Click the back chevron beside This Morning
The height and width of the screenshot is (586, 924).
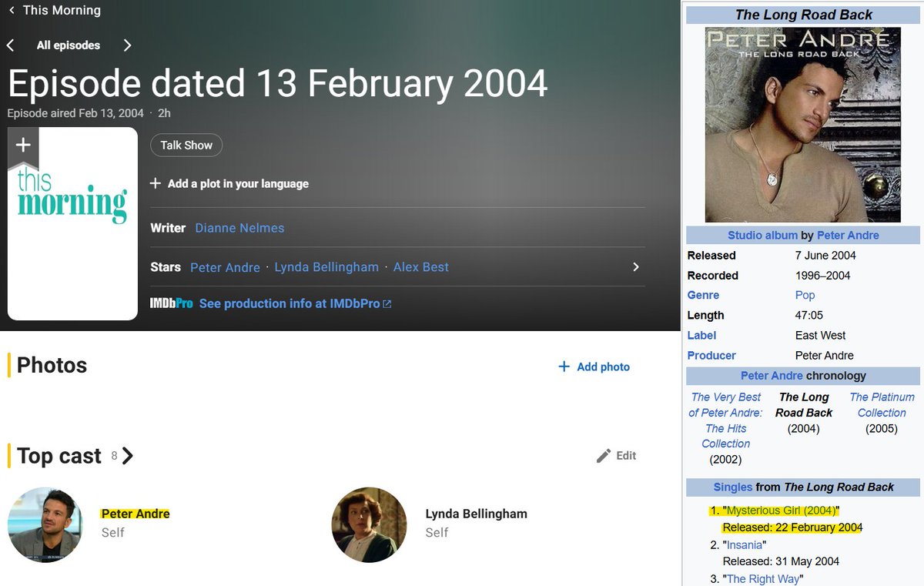(11, 10)
